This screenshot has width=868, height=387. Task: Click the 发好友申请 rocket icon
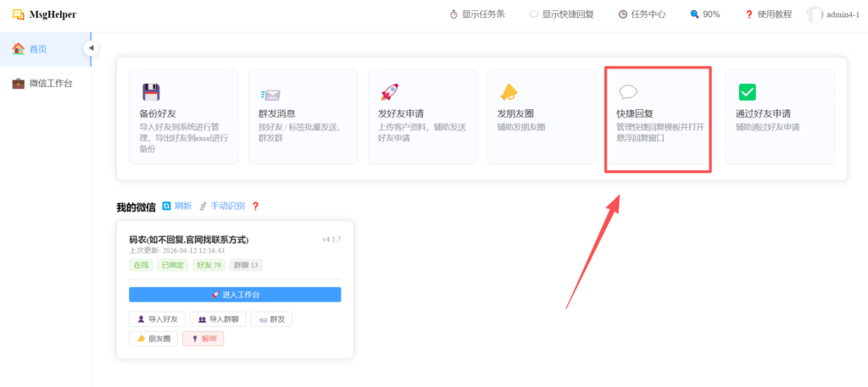[x=389, y=92]
